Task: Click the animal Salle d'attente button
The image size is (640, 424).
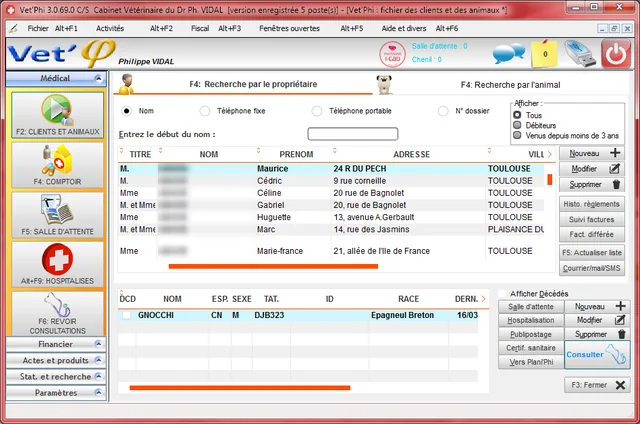Action: coord(531,306)
